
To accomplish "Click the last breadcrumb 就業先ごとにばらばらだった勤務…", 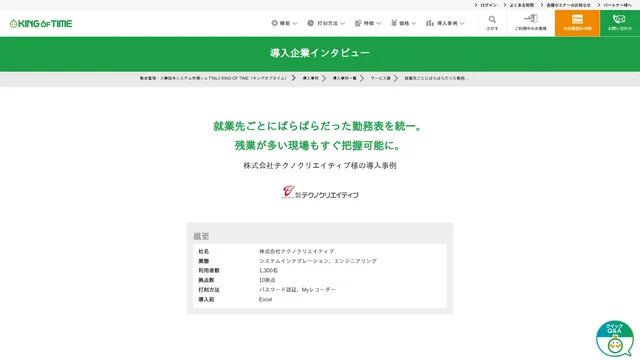I will click(436, 78).
